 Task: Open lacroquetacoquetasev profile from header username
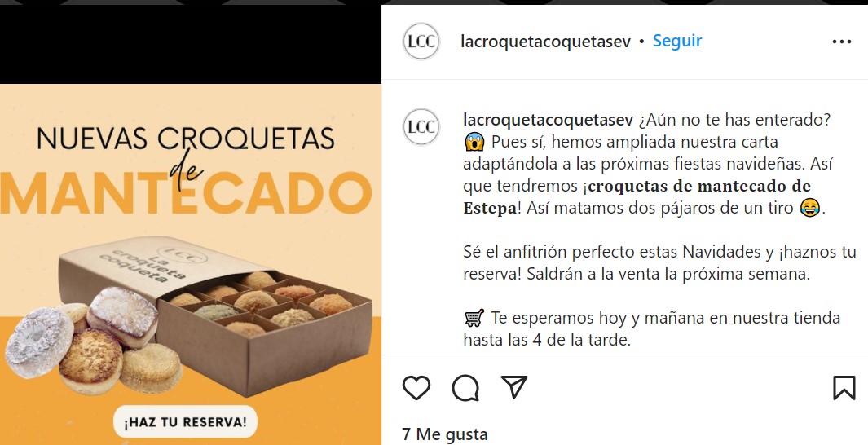[546, 42]
